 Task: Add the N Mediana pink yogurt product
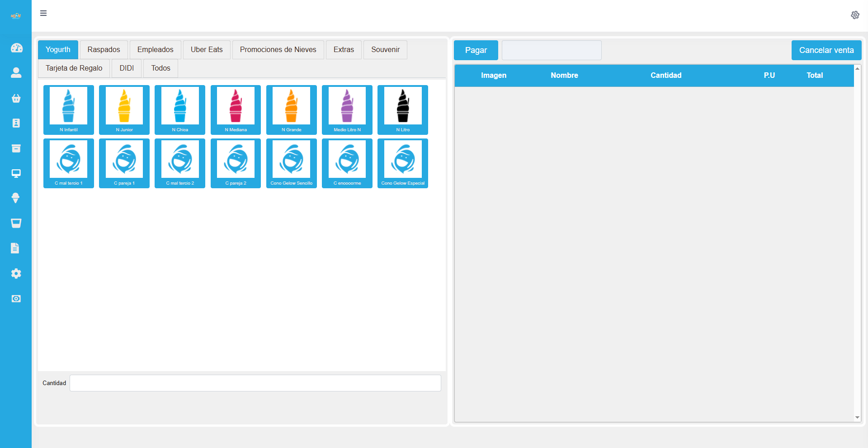(x=236, y=110)
